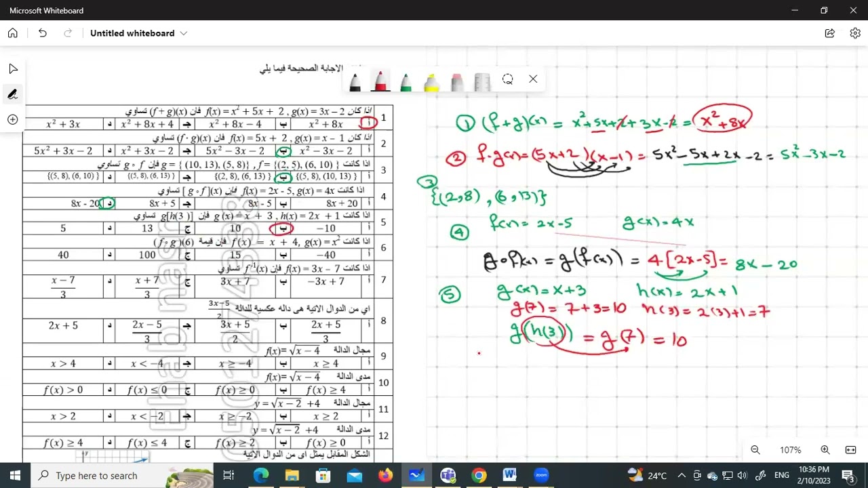Open clock showing 10:36 PM
Viewport: 868px width, 488px height.
click(814, 475)
